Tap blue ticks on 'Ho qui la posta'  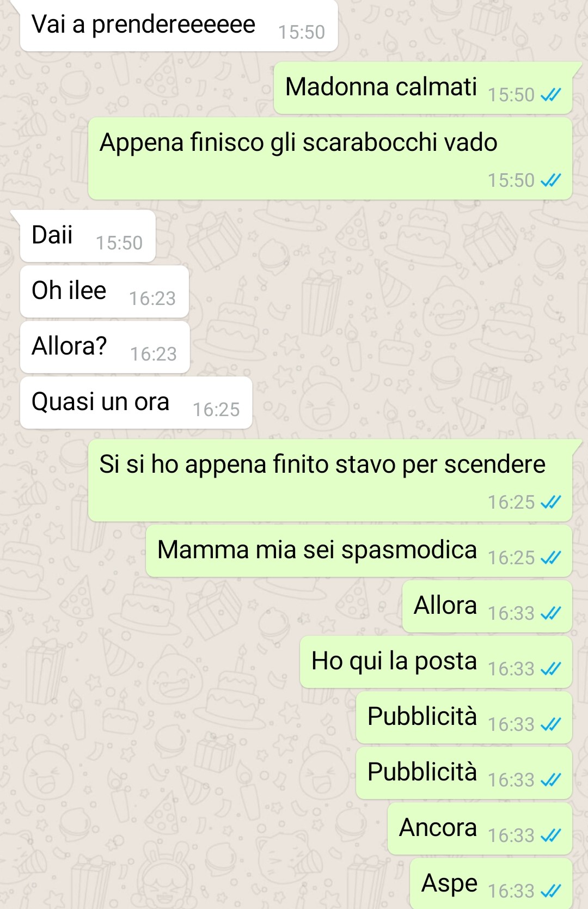click(x=550, y=669)
